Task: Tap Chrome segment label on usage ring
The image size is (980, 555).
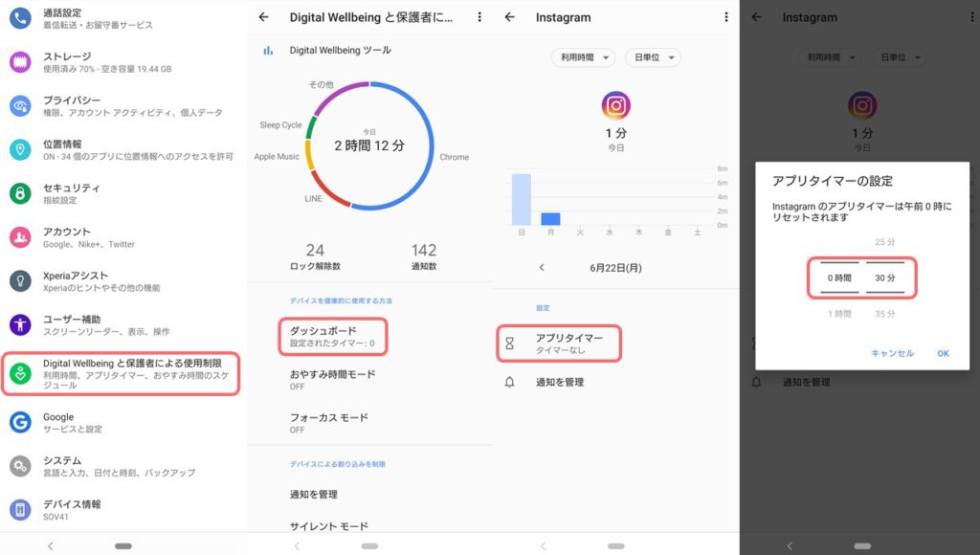Action: [x=455, y=157]
